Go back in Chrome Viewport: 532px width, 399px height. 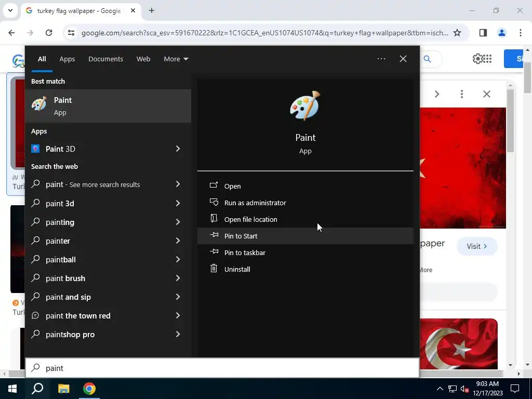11,33
